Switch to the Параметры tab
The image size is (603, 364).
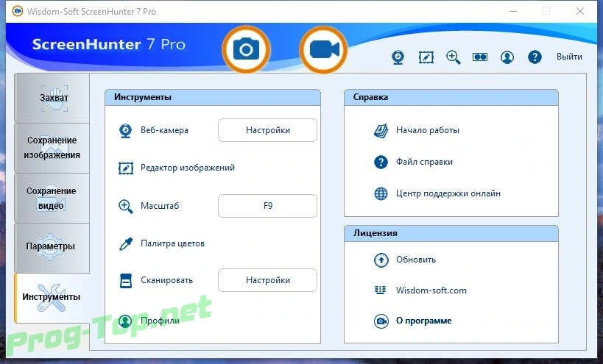(x=52, y=248)
